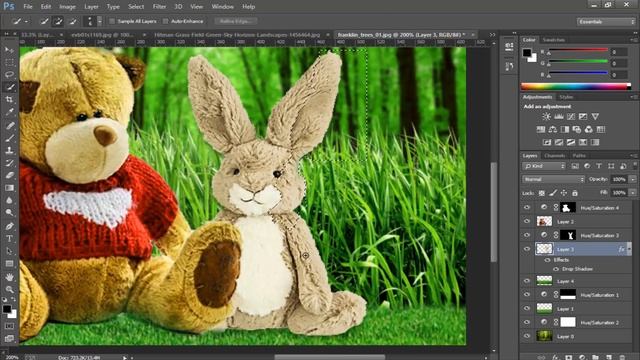Click the red R color slider

578,50
